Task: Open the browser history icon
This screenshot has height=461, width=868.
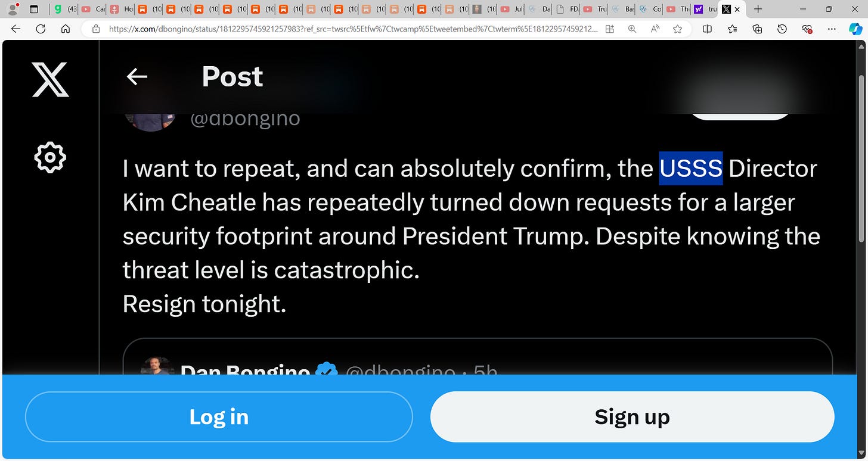Action: click(782, 29)
